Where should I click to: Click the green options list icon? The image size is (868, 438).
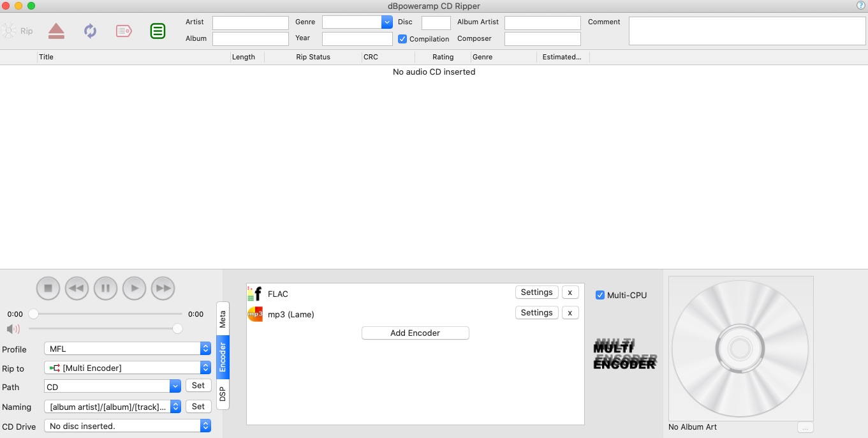click(158, 31)
